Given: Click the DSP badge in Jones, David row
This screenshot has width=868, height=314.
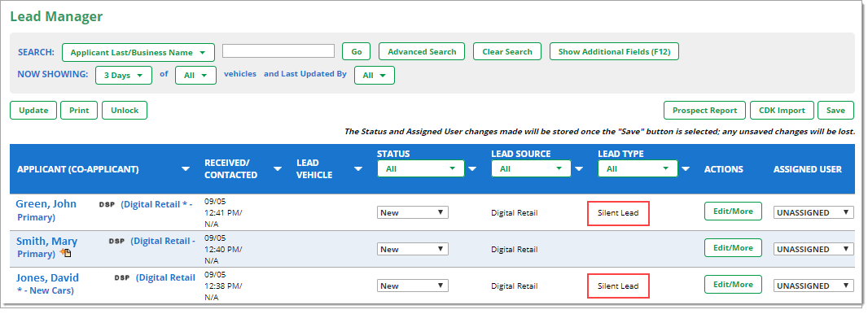Looking at the screenshot, I should [x=122, y=278].
